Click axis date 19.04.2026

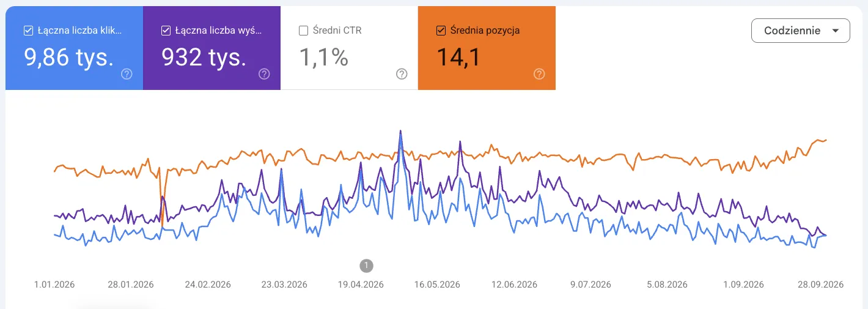pos(361,285)
